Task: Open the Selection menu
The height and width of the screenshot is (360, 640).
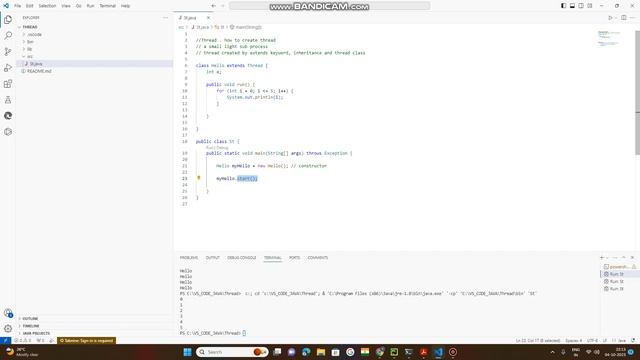Action: 47,6
